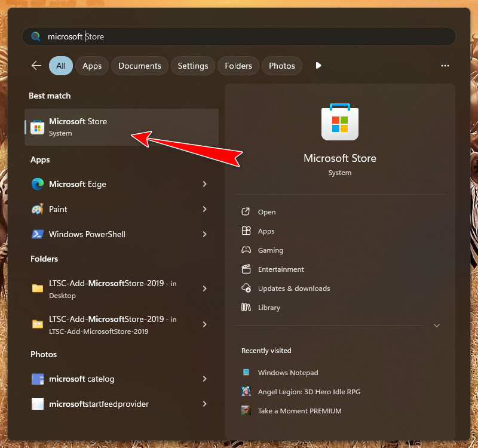Open Microsoft Store via the Open action
This screenshot has width=478, height=448.
[266, 212]
